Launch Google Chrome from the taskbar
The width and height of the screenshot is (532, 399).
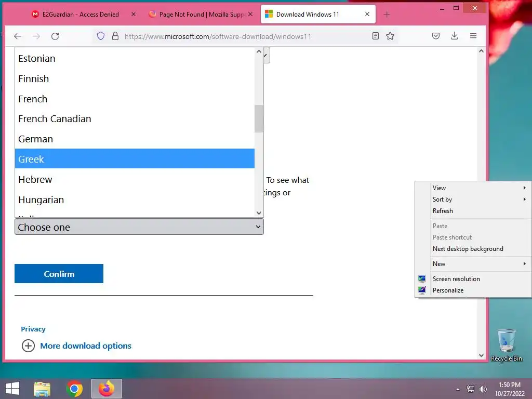pyautogui.click(x=74, y=389)
